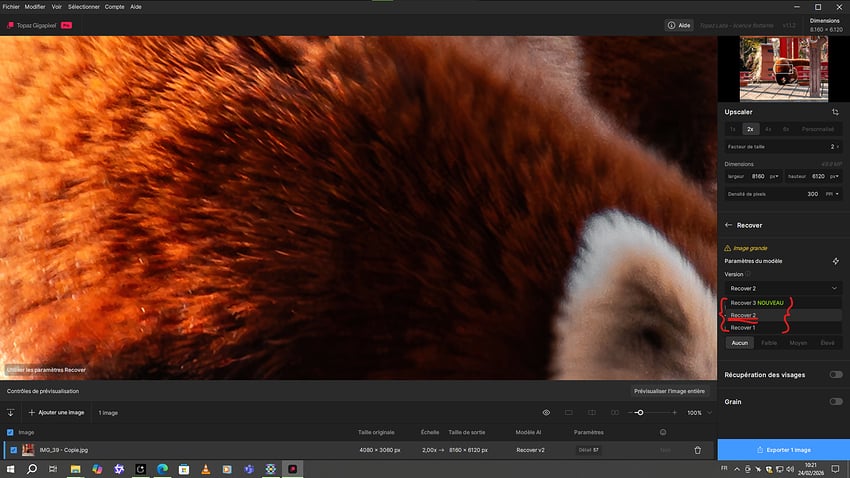Image resolution: width=850 pixels, height=478 pixels.
Task: Click the back arrow next to Recover
Action: 728,225
